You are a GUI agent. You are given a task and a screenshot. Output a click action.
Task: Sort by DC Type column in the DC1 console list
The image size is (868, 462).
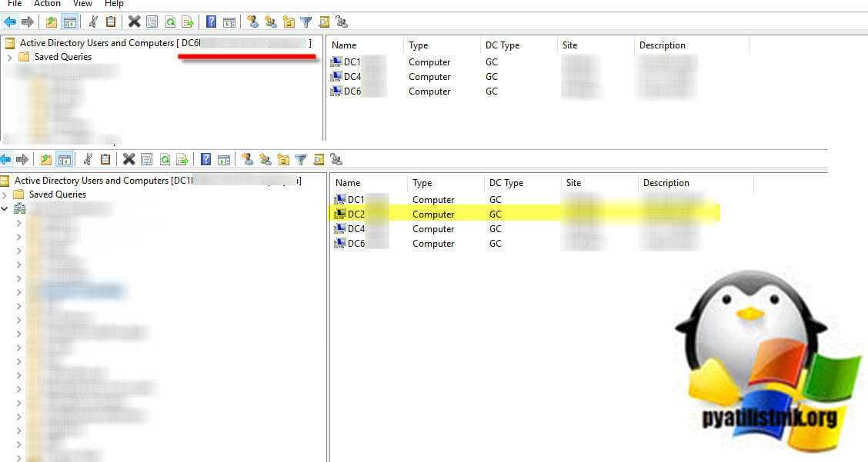click(x=506, y=183)
